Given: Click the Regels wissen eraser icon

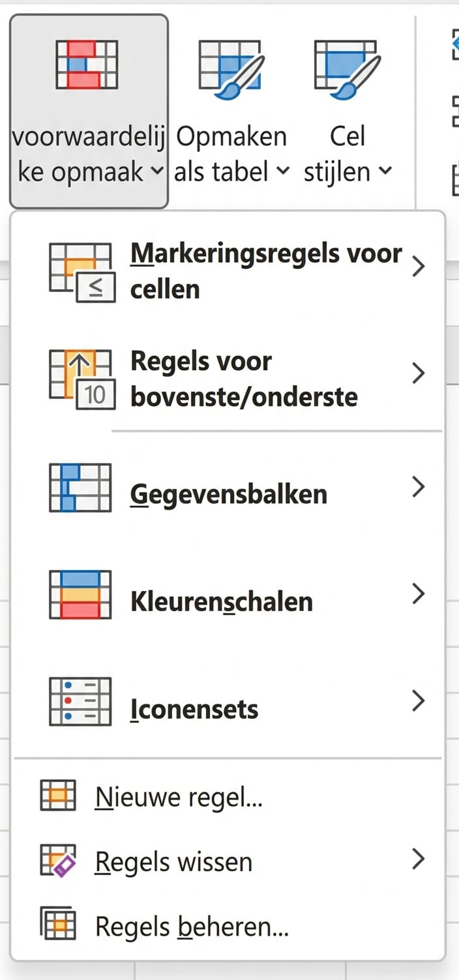Looking at the screenshot, I should [58, 861].
